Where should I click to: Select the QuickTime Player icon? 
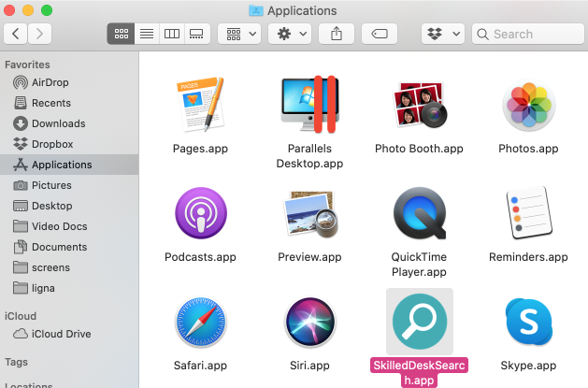coord(419,214)
